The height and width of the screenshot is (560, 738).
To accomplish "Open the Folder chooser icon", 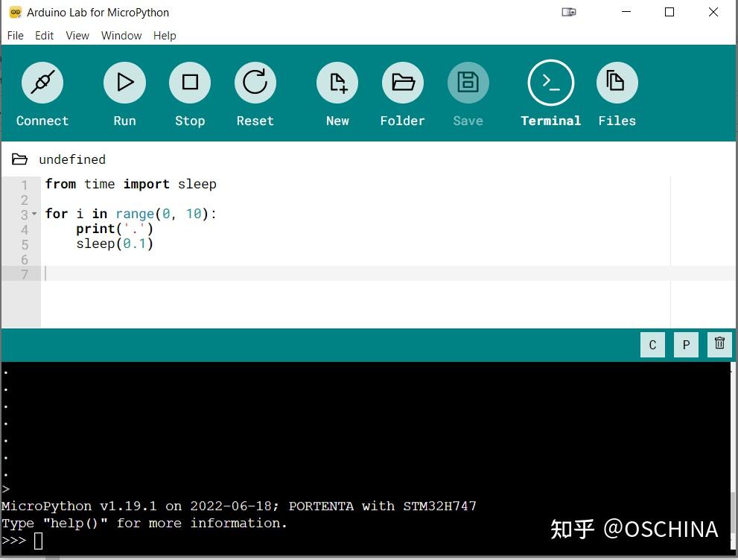I will (x=403, y=83).
